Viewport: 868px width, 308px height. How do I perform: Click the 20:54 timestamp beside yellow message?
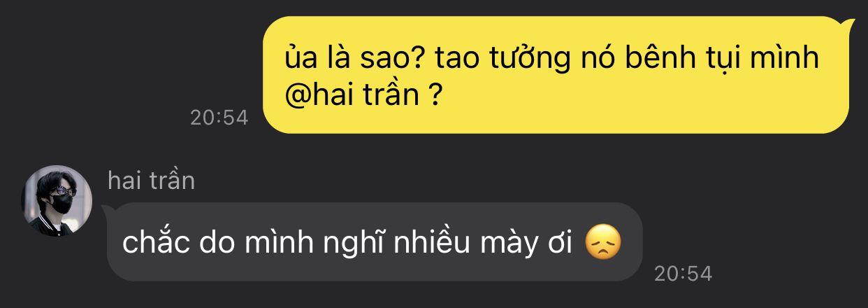[219, 118]
